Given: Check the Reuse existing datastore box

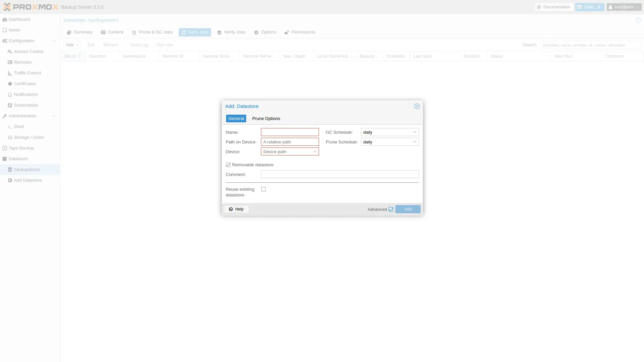Looking at the screenshot, I should [264, 189].
